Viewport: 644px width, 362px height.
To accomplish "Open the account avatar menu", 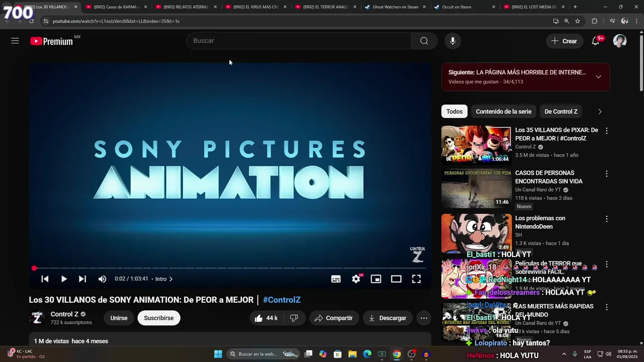I will point(620,41).
